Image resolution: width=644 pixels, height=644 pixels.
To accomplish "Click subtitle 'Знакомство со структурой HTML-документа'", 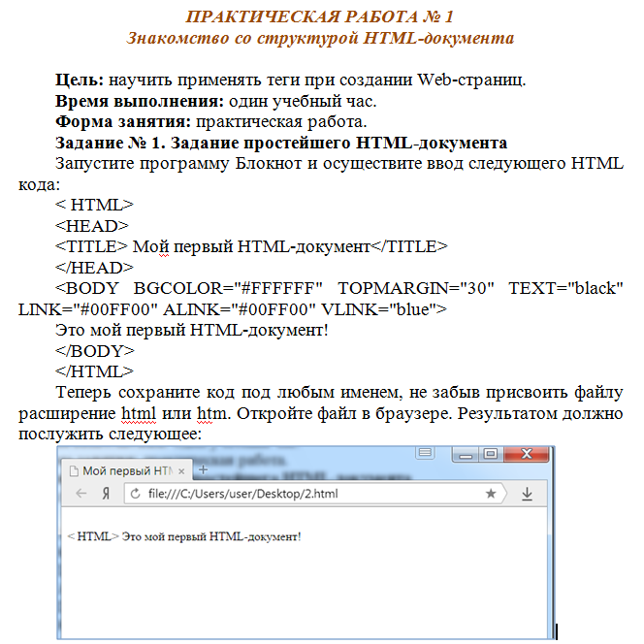I will pos(320,38).
